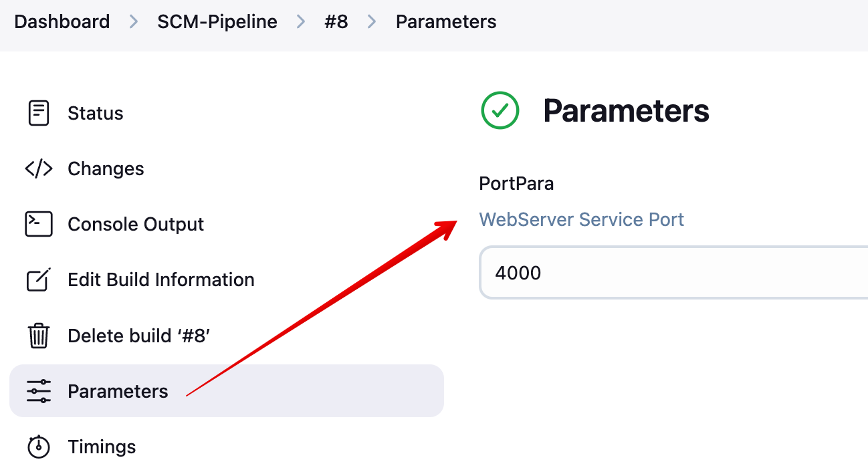Click the Edit Build Information pencil icon
The image size is (868, 472).
click(x=39, y=279)
